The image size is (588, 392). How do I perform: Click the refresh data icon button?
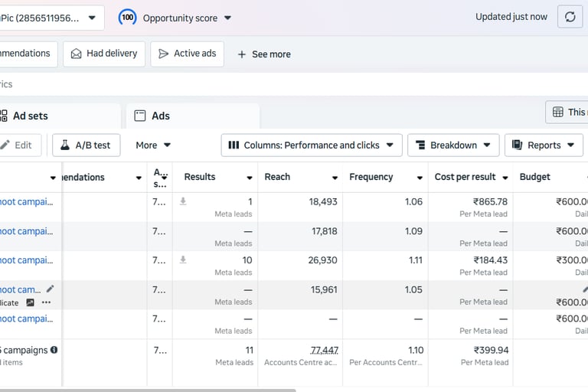(x=570, y=17)
